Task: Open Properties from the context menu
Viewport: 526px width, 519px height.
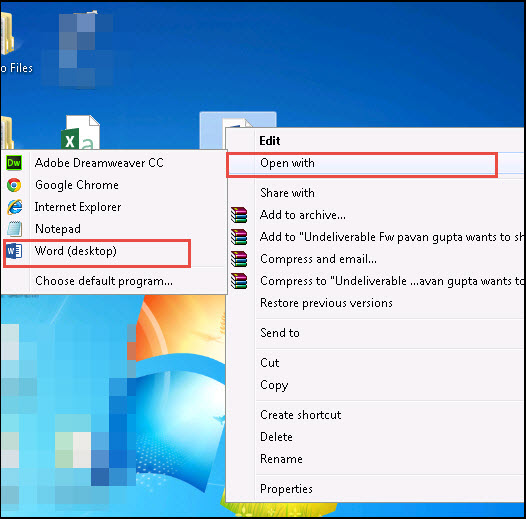Action: 375,489
